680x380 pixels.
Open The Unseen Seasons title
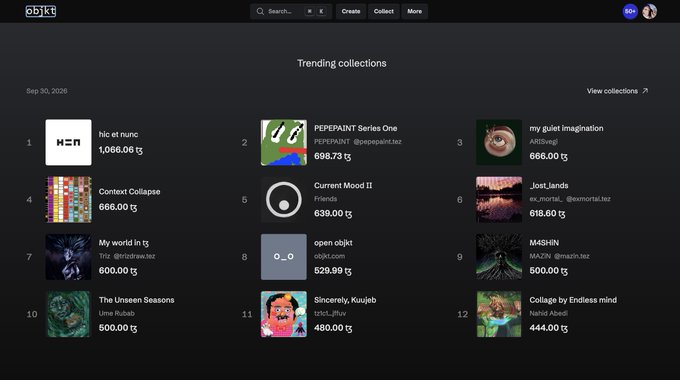coord(137,300)
